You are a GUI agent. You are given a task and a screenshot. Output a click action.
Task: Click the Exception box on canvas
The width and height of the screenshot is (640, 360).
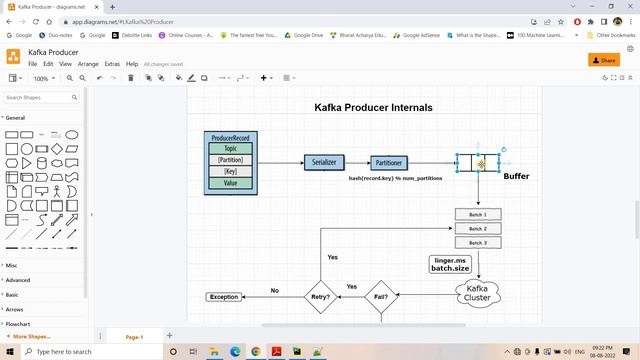pos(224,297)
